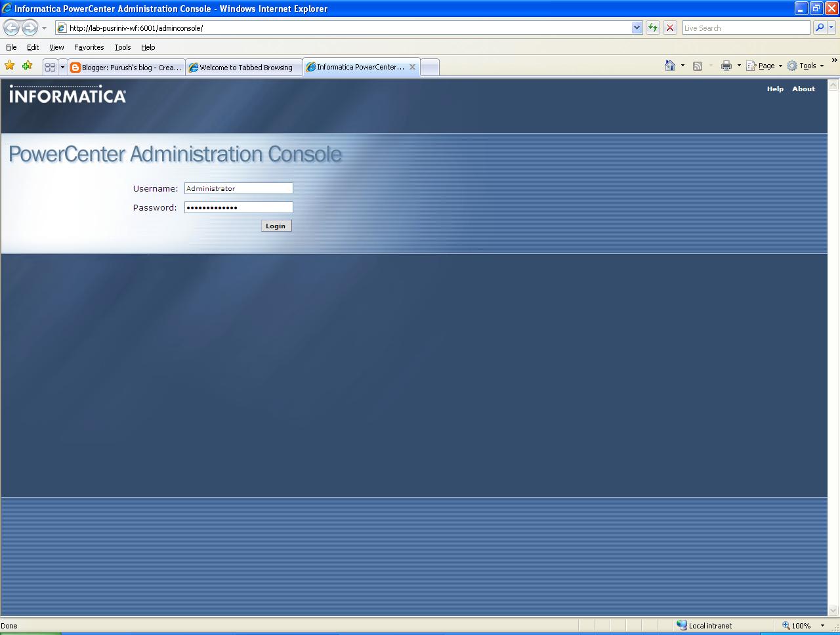Click the Local intranet security zone indicator
840x635 pixels.
(x=704, y=626)
